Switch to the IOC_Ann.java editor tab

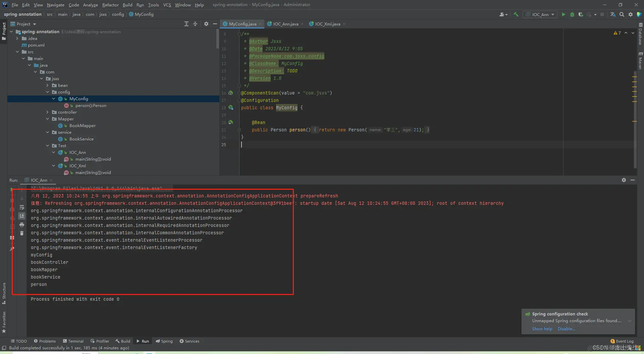pyautogui.click(x=285, y=24)
